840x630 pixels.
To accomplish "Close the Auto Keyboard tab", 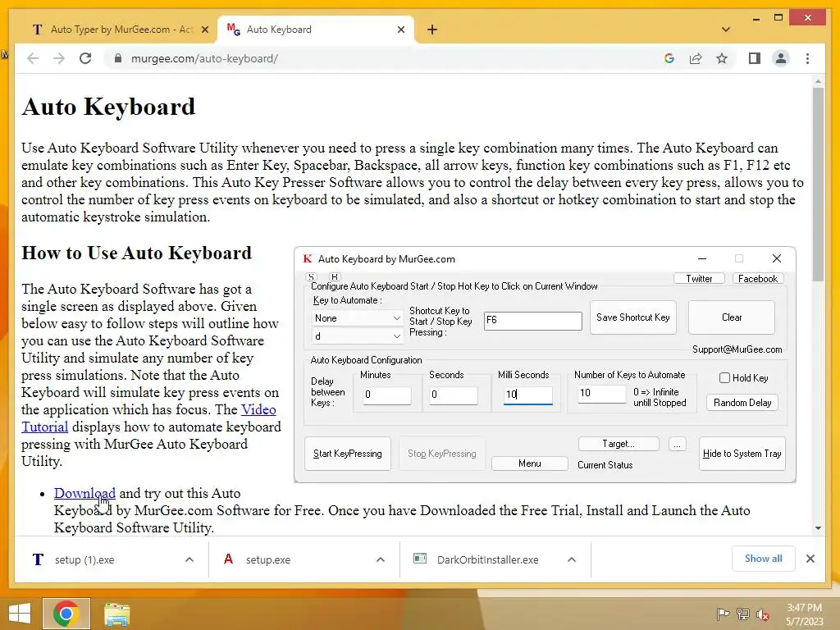I will [400, 30].
